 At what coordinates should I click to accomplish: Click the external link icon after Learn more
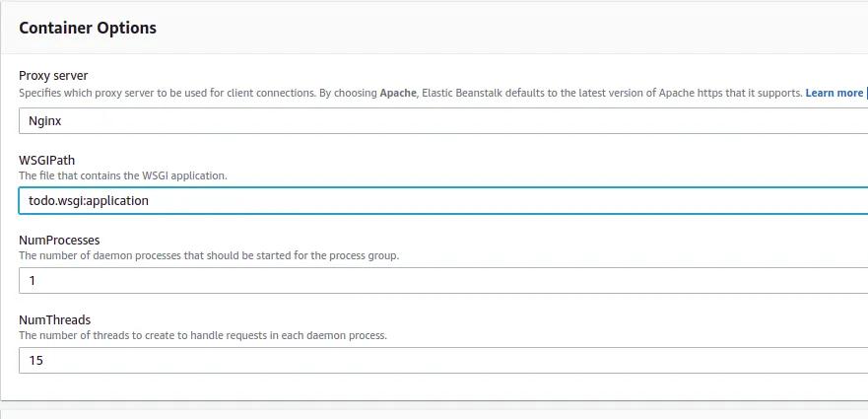tap(866, 93)
